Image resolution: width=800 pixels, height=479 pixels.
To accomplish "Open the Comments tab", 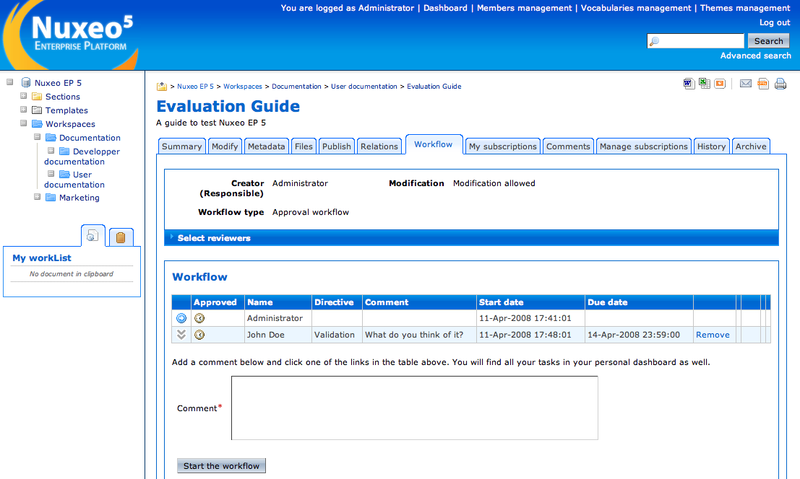I will pos(568,146).
